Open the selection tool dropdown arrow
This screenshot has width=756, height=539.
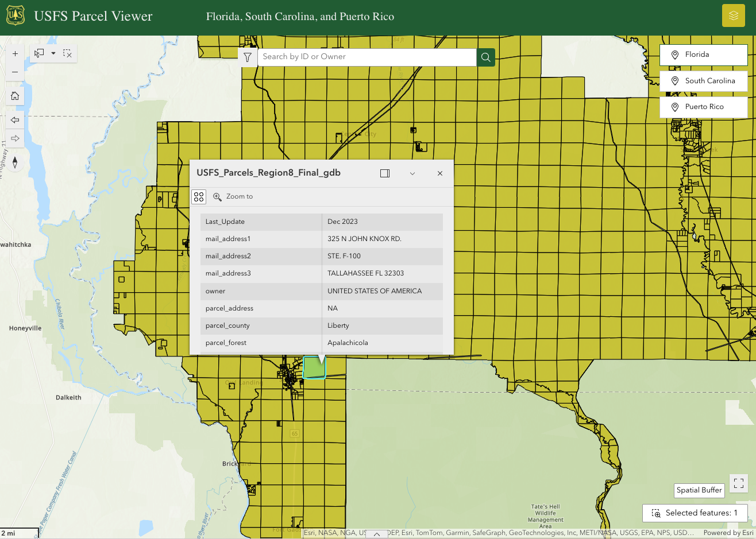(x=53, y=53)
